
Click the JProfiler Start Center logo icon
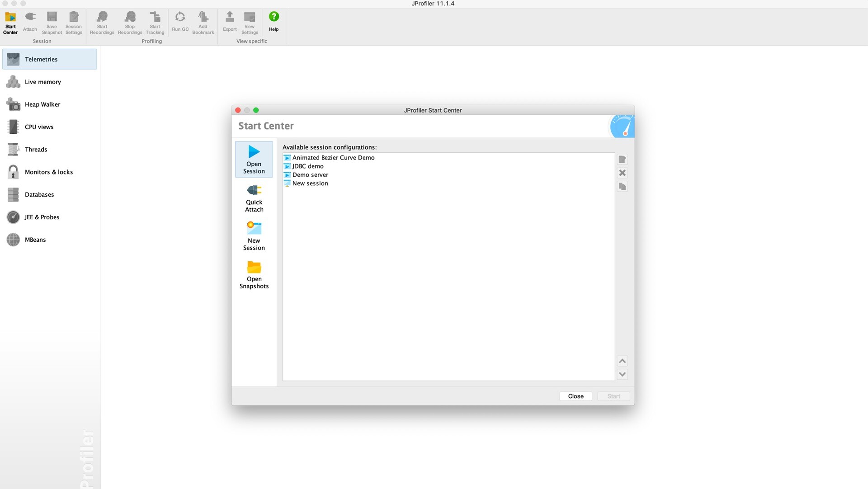(x=622, y=126)
